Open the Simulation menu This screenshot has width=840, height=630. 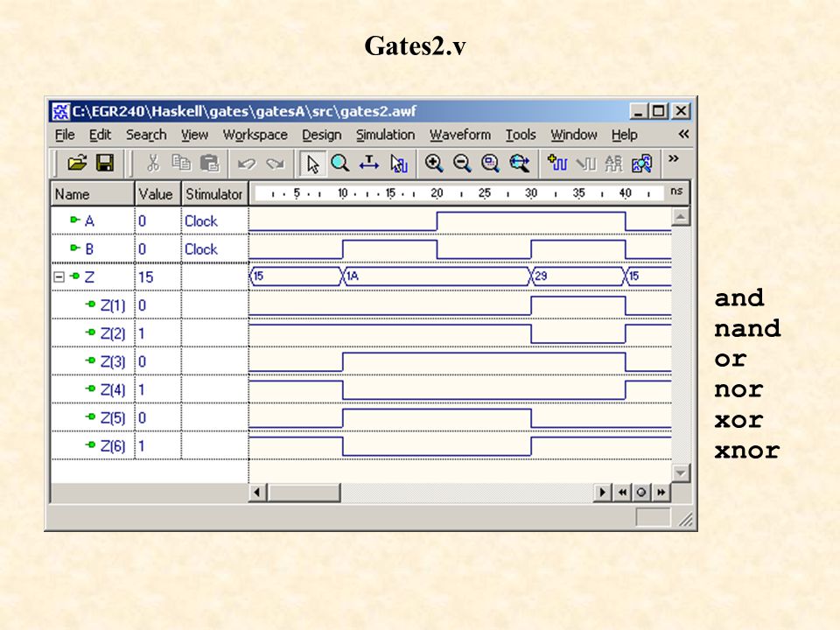(x=385, y=135)
